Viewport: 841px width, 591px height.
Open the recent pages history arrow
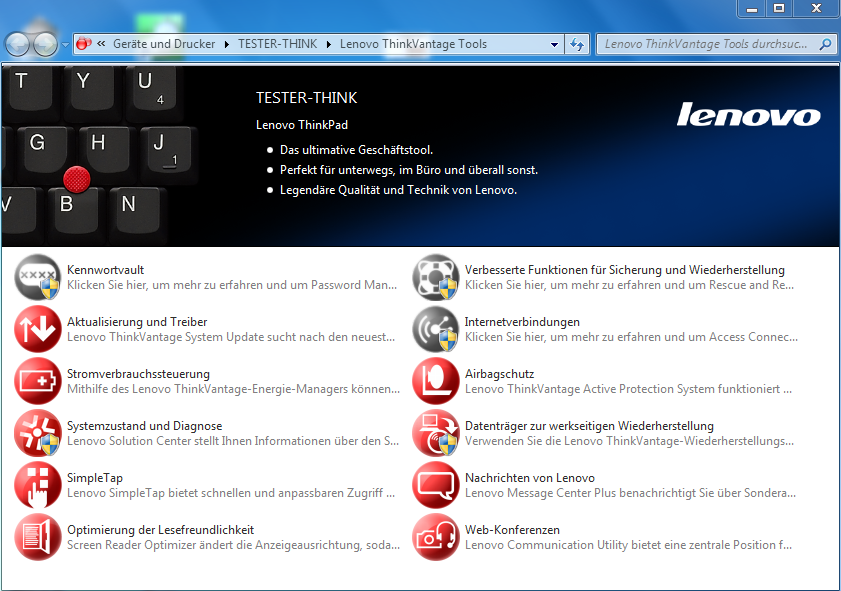coord(65,45)
